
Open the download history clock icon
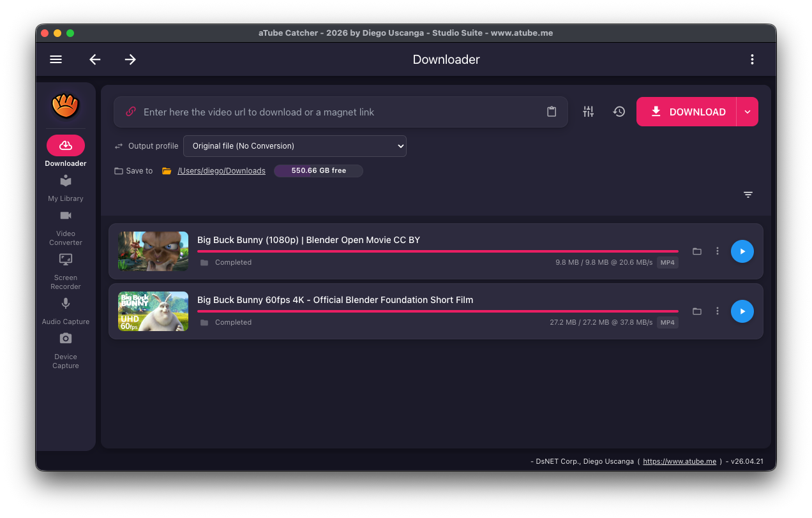click(619, 112)
